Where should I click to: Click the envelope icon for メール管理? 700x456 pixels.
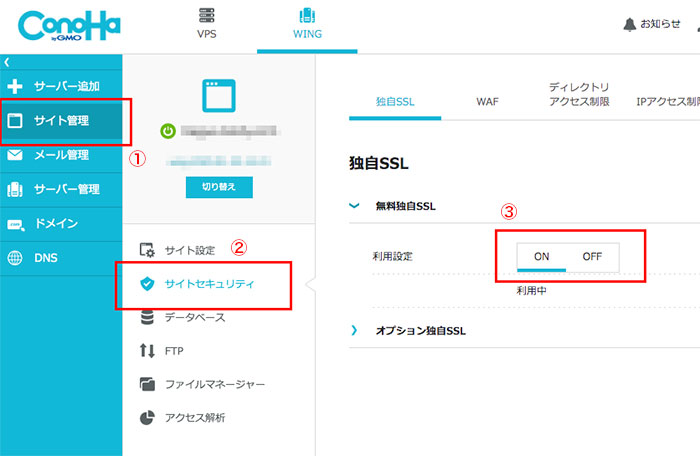tap(15, 155)
